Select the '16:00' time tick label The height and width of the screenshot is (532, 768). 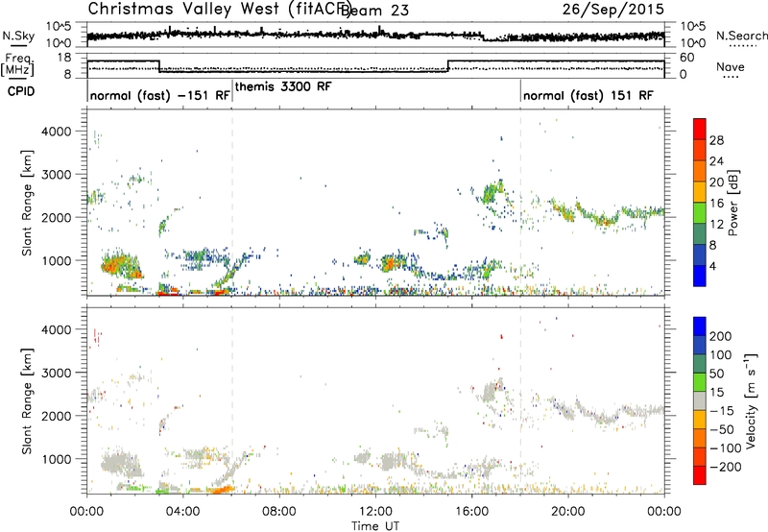471,512
